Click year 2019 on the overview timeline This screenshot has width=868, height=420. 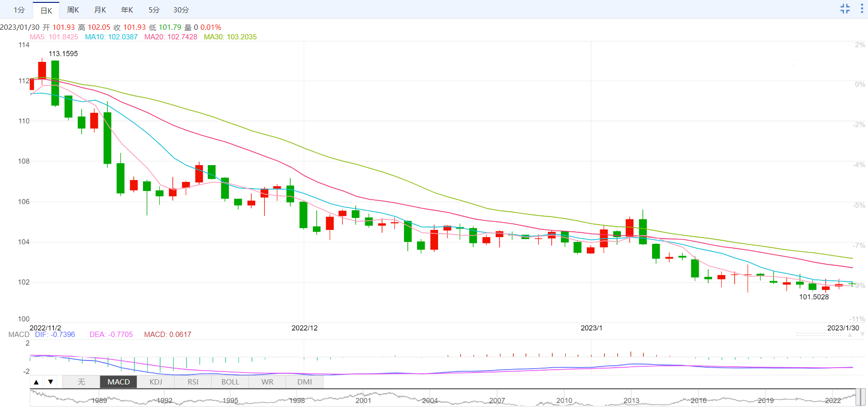[x=766, y=400]
